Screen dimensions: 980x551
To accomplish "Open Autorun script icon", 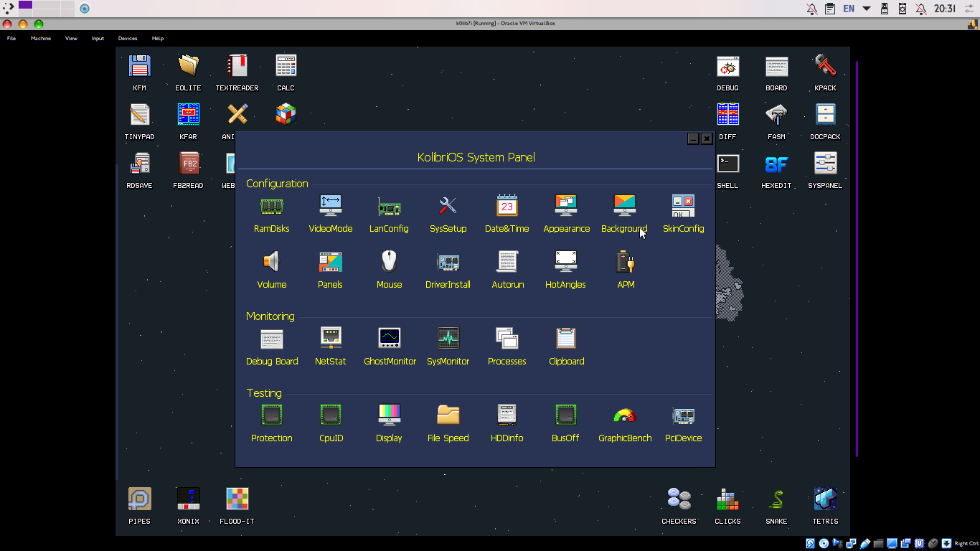I will [507, 262].
